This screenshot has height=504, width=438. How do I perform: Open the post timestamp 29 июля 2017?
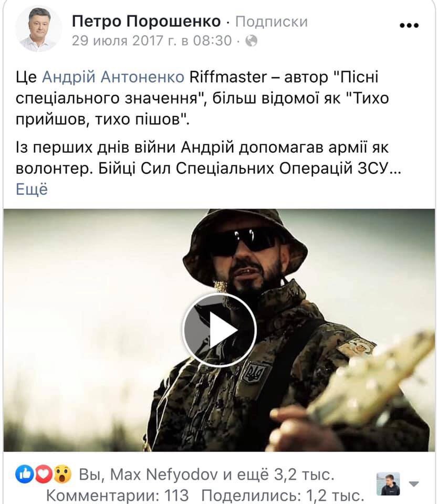click(x=151, y=41)
